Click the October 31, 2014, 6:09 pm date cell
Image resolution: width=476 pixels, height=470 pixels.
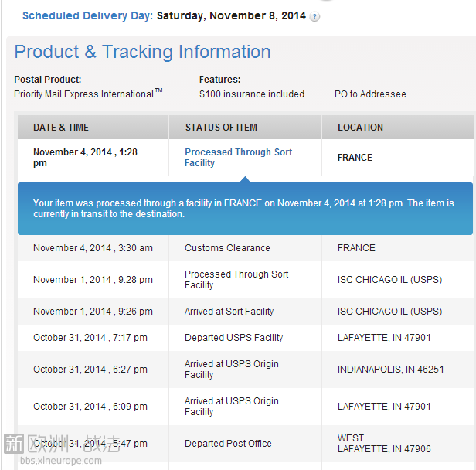(x=90, y=407)
